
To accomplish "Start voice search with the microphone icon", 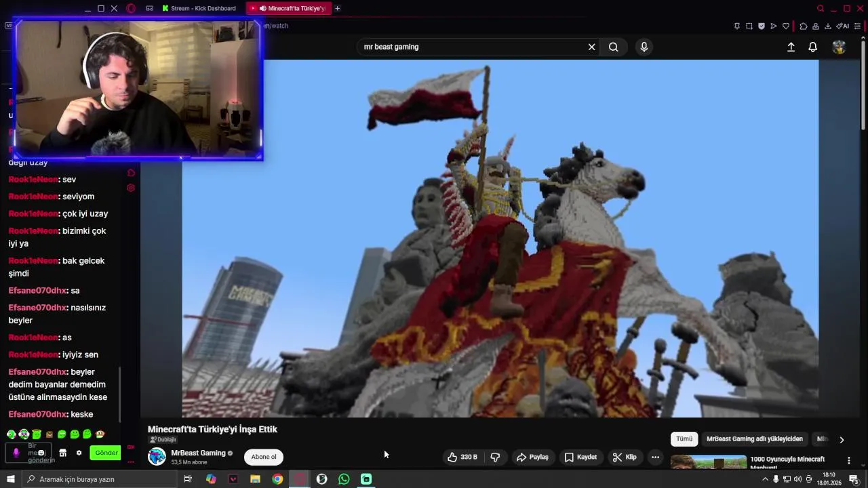I will [x=644, y=47].
